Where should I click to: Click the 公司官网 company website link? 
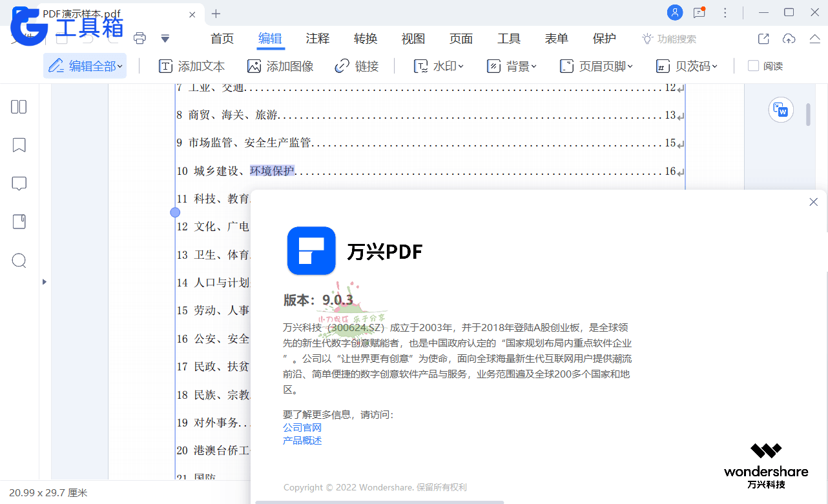click(302, 427)
